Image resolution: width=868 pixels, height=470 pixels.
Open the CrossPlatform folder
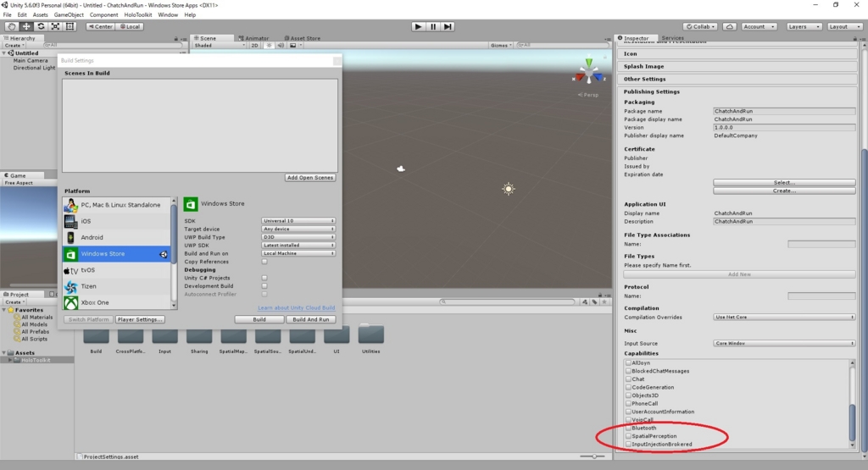131,339
